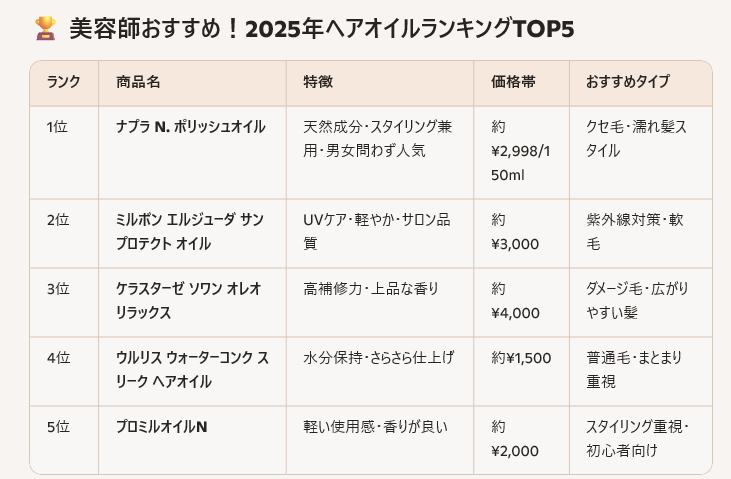Select the 3位 rank cell

pyautogui.click(x=58, y=289)
